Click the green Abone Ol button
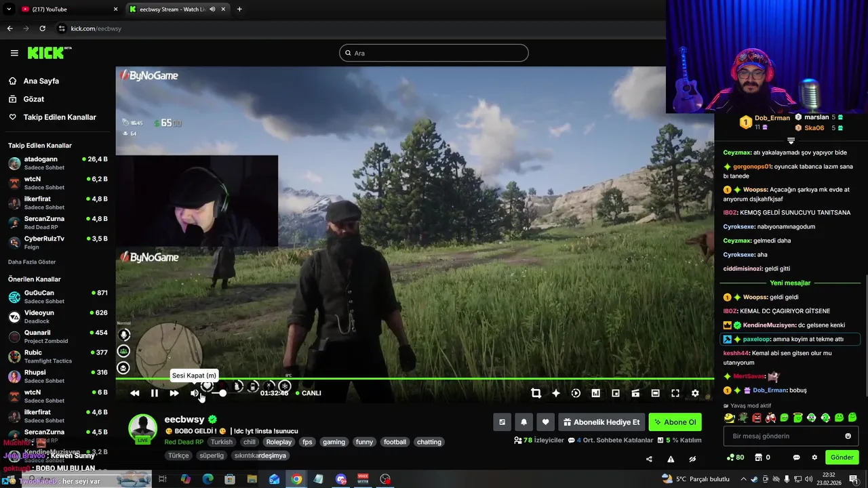This screenshot has height=488, width=868. pos(675,422)
